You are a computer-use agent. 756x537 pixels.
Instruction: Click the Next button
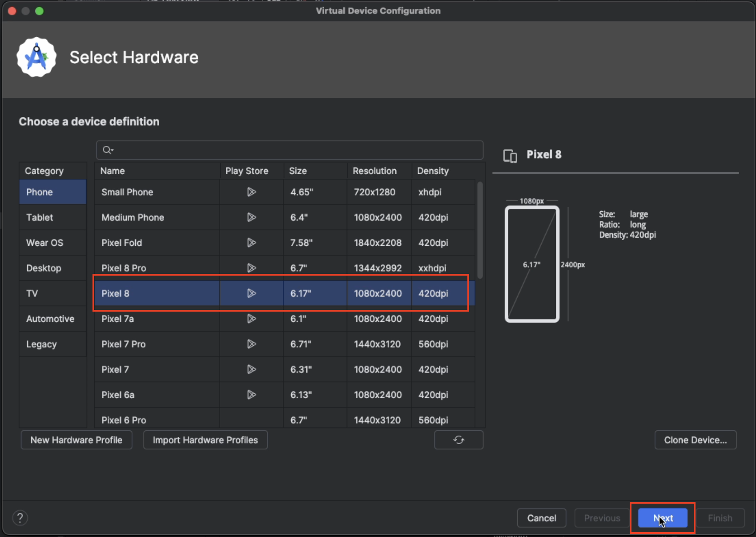click(x=663, y=518)
